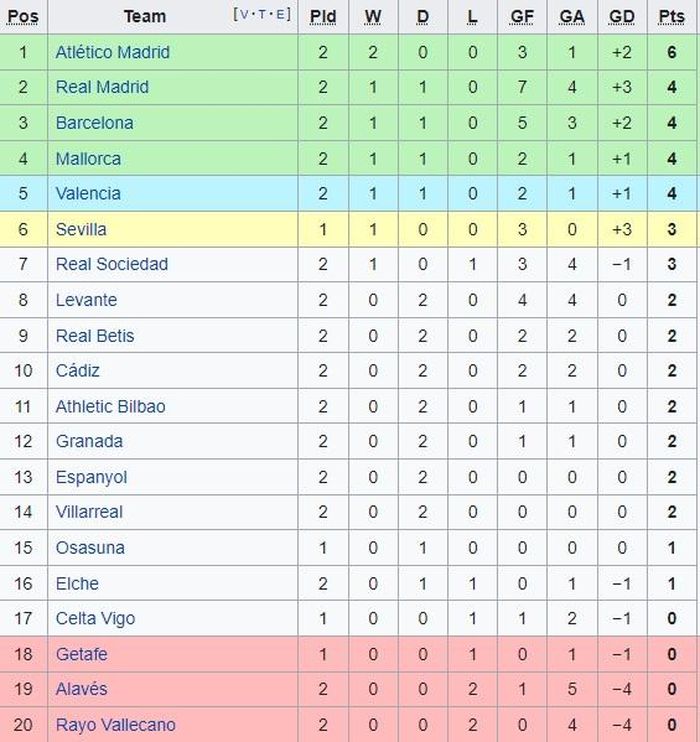
Task: Follow the Valencia link
Action: [88, 194]
